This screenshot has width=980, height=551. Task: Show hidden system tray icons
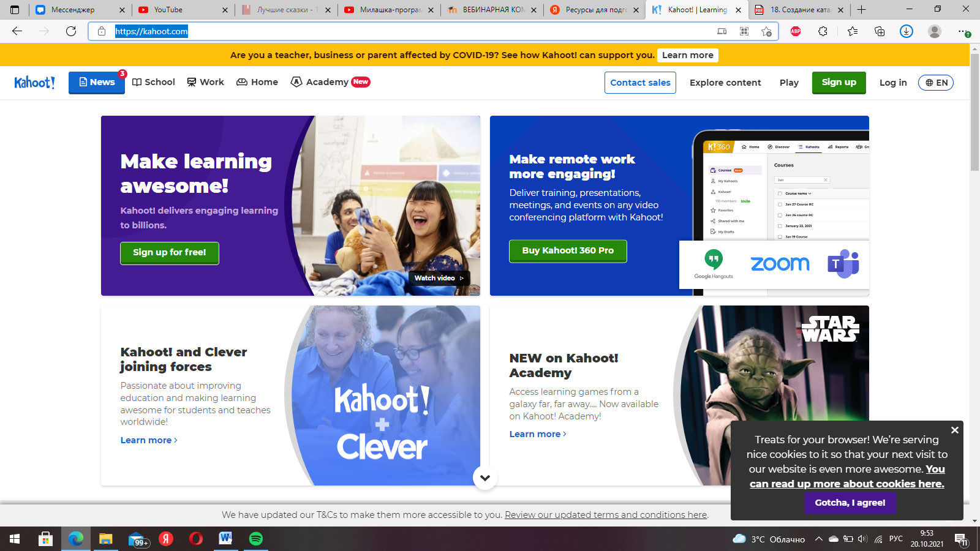point(818,539)
